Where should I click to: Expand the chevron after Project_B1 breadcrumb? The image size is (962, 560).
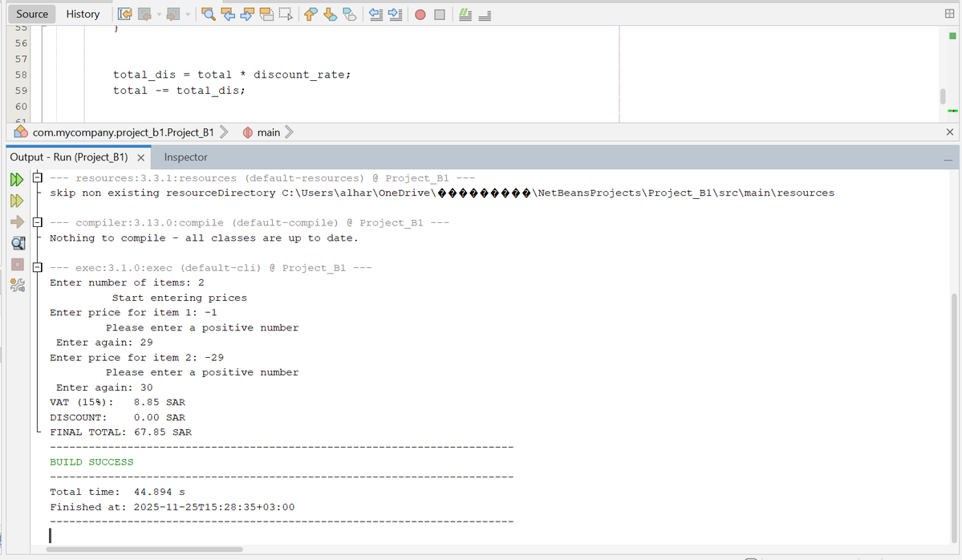224,132
